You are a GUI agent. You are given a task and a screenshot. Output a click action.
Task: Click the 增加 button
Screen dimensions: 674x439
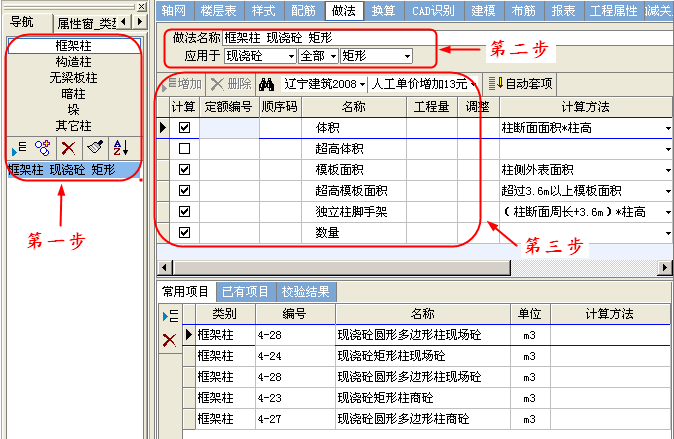point(183,84)
